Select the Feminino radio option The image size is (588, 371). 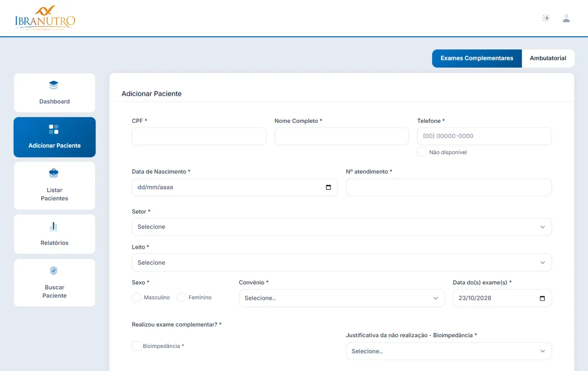coord(181,298)
